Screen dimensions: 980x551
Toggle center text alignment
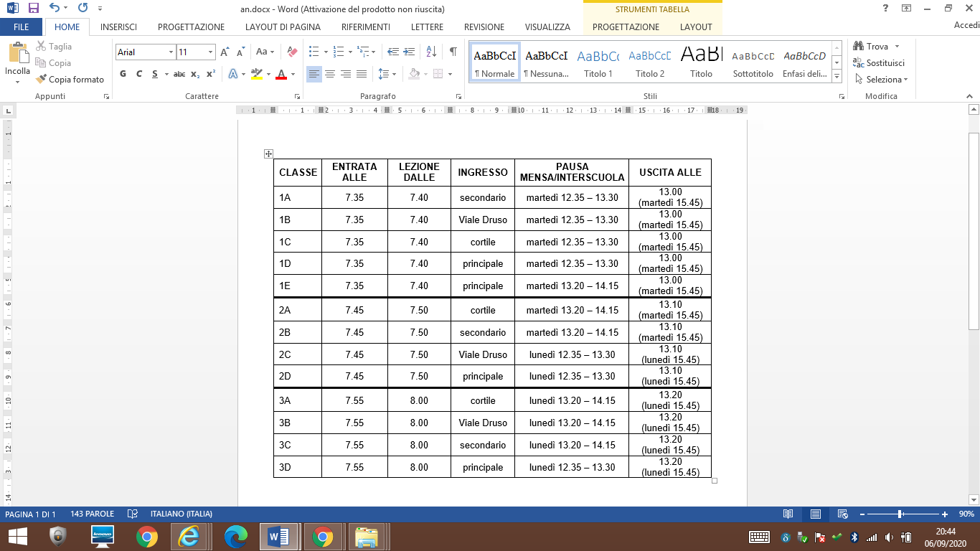(x=330, y=74)
